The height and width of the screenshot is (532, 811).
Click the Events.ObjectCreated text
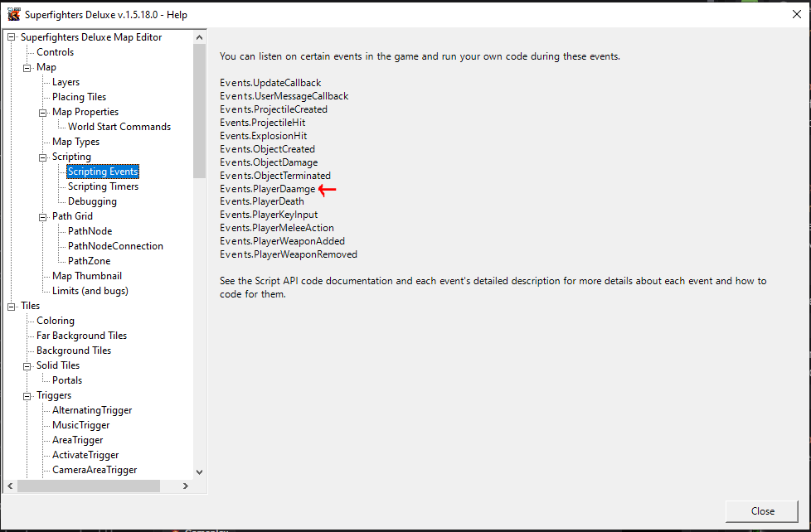pyautogui.click(x=267, y=149)
